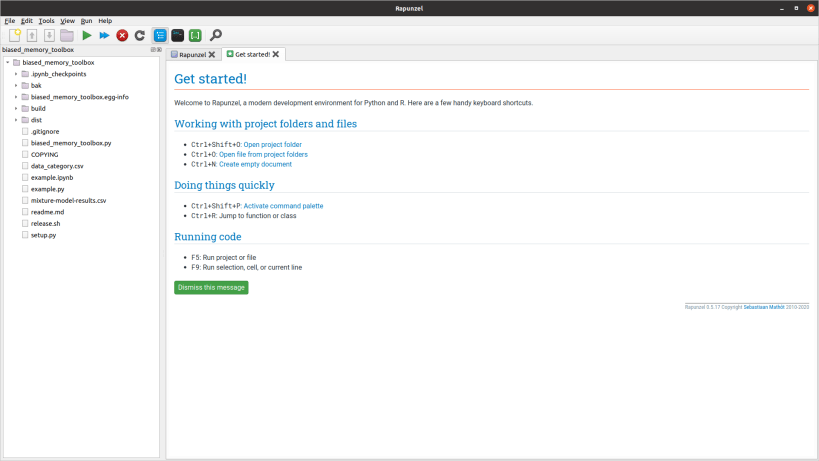Open the Edit menu
The image size is (819, 461).
coord(27,21)
